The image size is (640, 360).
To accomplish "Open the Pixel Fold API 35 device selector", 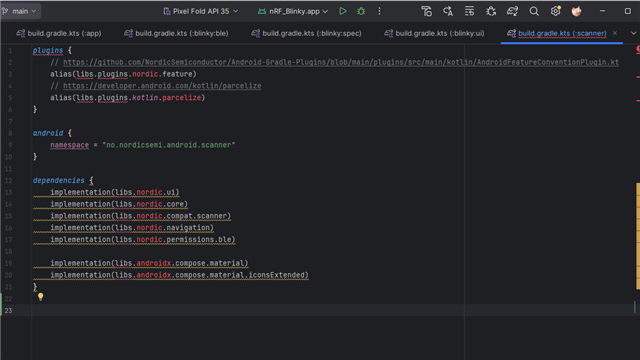I will (201, 11).
